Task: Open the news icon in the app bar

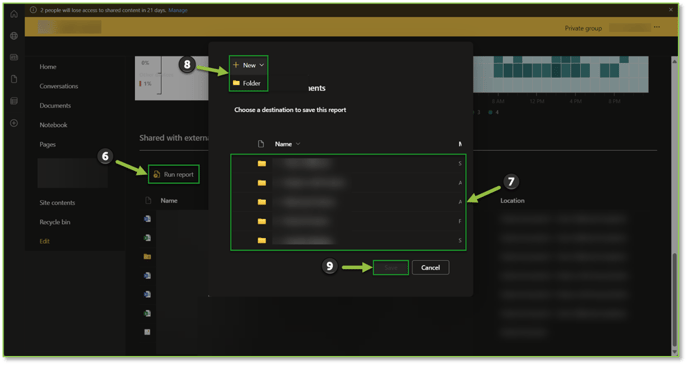Action: 14,57
